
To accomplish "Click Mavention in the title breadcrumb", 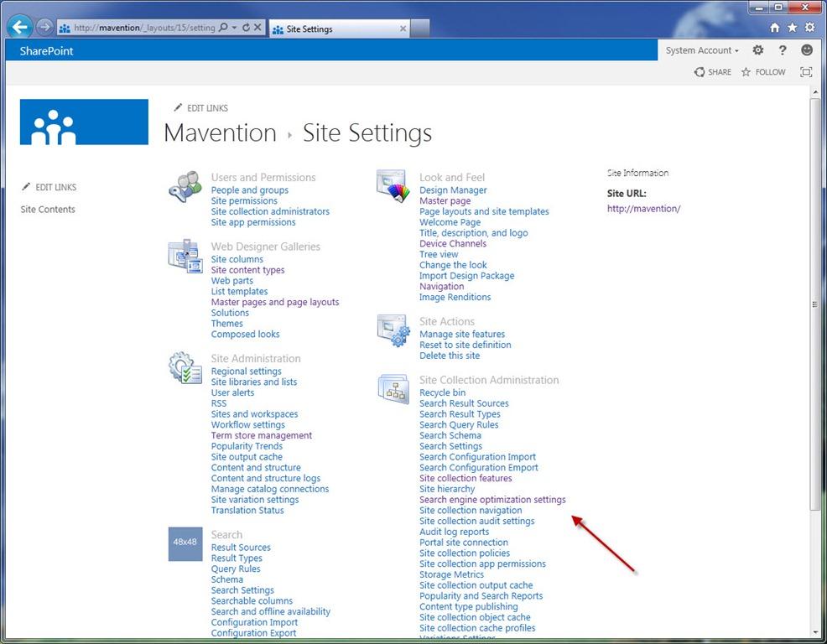I will click(x=221, y=132).
